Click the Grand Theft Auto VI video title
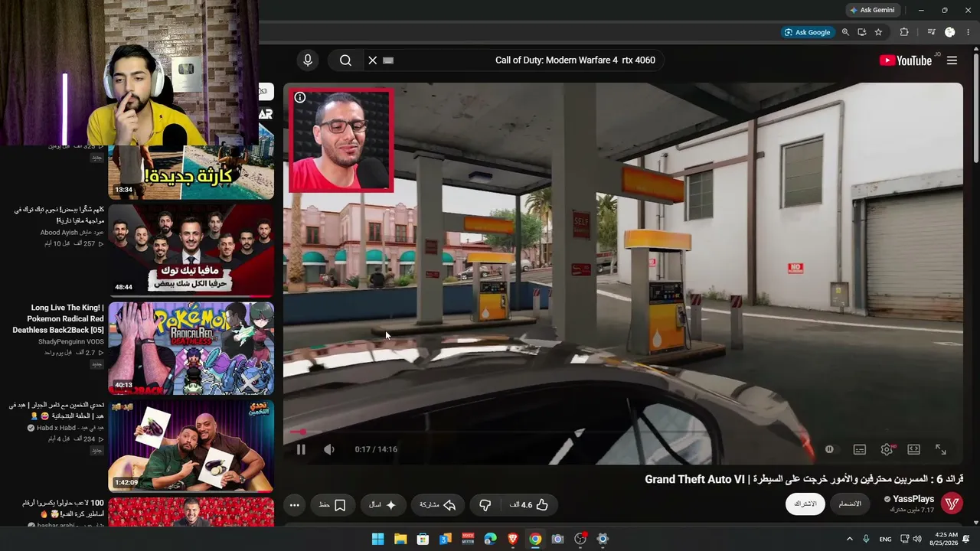This screenshot has height=551, width=980. coord(804,479)
